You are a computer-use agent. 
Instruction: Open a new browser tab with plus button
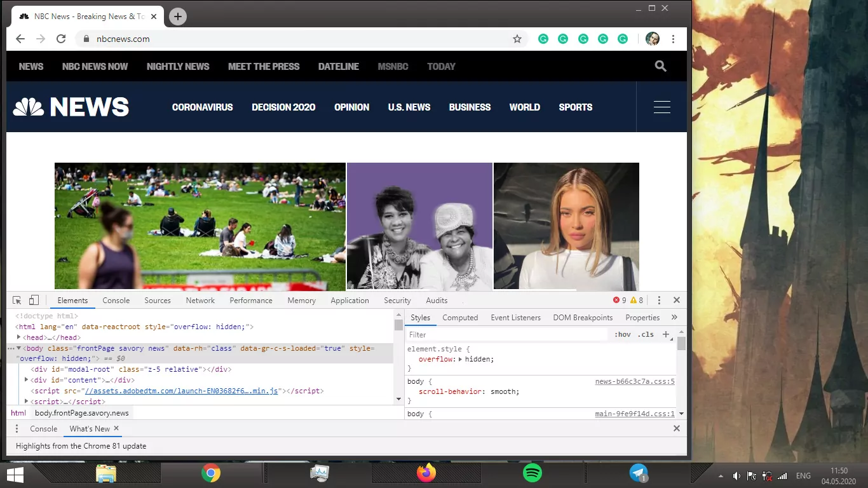[x=178, y=17]
